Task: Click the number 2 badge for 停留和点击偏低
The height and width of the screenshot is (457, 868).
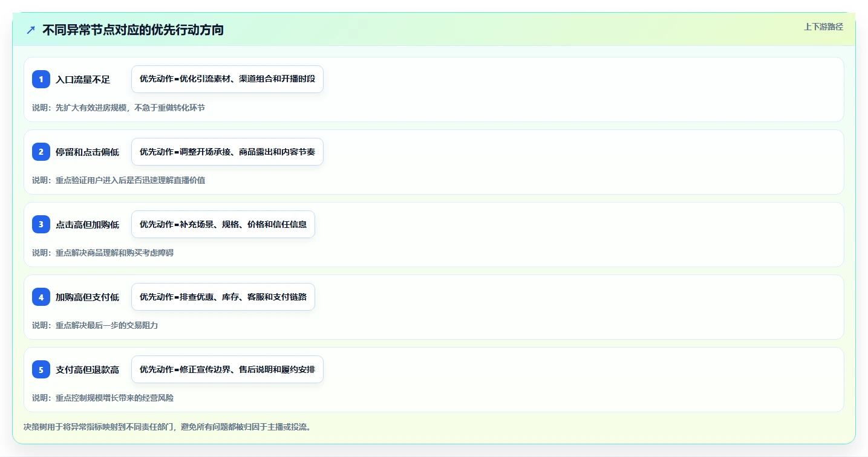Action: tap(41, 152)
